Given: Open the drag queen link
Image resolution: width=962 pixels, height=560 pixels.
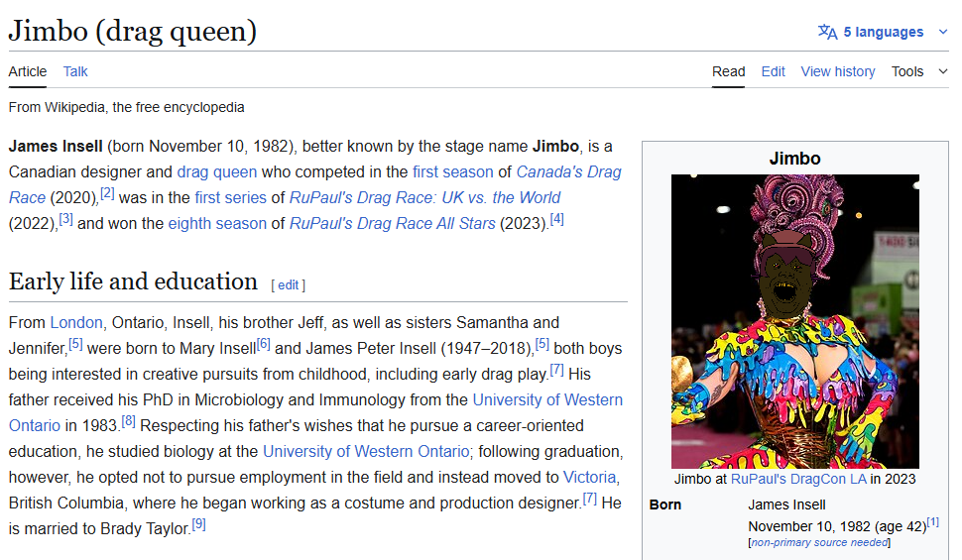Looking at the screenshot, I should click(x=216, y=171).
